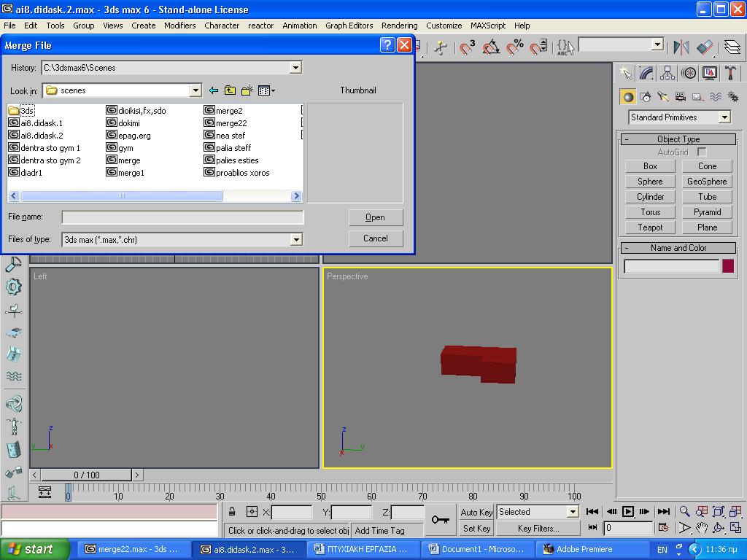Select Space Warps category icon
747x560 pixels.
(715, 97)
